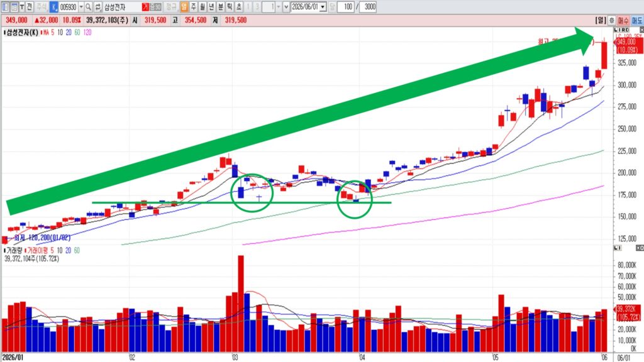This screenshot has width=644, height=362.
Task: Click the volume readout 39,372,104주(105.72%)
Action: [x=31, y=258]
